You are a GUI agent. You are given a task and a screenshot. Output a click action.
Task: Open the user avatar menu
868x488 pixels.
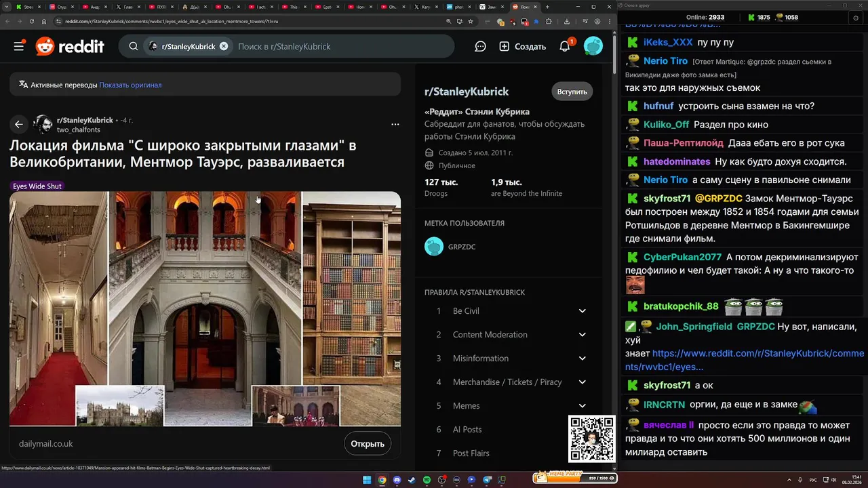[593, 46]
